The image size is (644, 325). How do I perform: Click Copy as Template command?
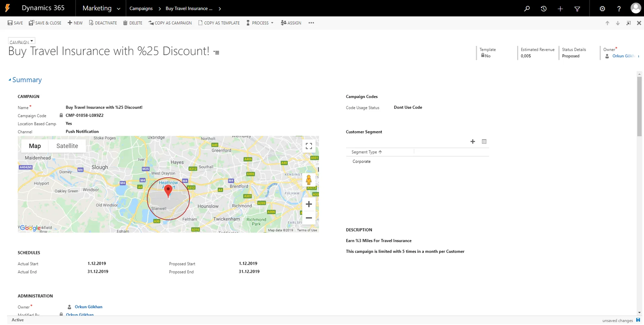219,23
